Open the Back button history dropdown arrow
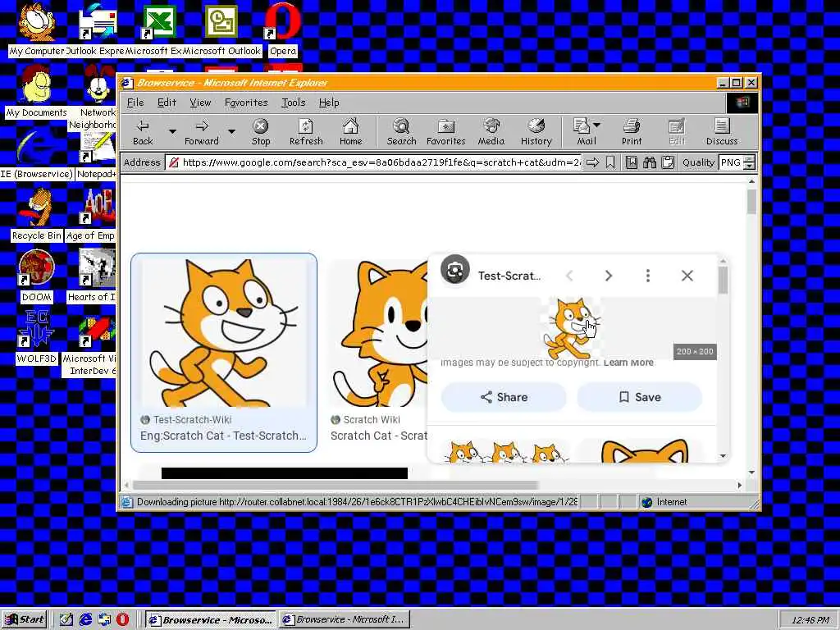Viewport: 840px width, 630px height. tap(172, 131)
